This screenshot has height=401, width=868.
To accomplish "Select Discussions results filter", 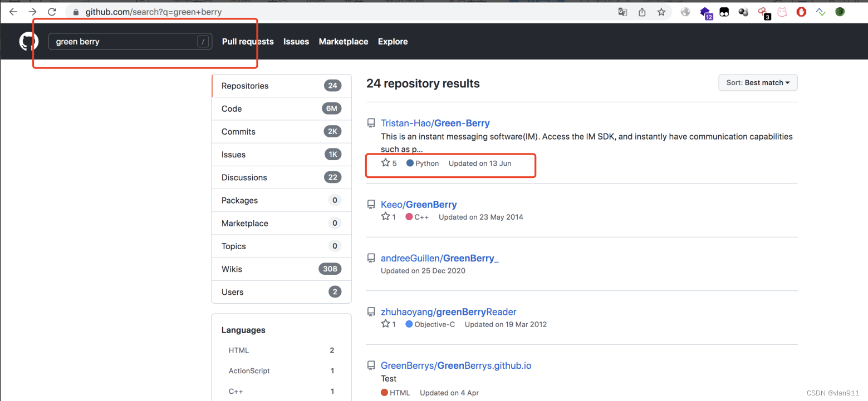I will (x=282, y=177).
